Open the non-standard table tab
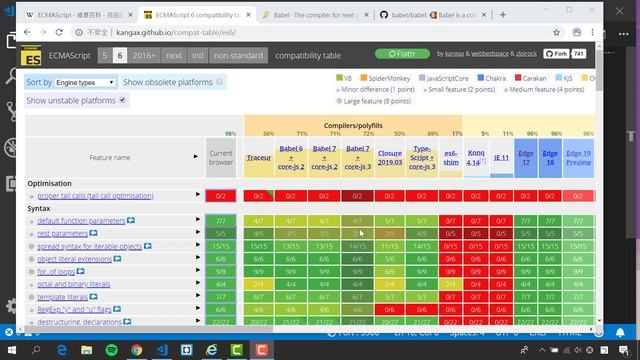Screen dimensions: 640x360 (x=238, y=56)
